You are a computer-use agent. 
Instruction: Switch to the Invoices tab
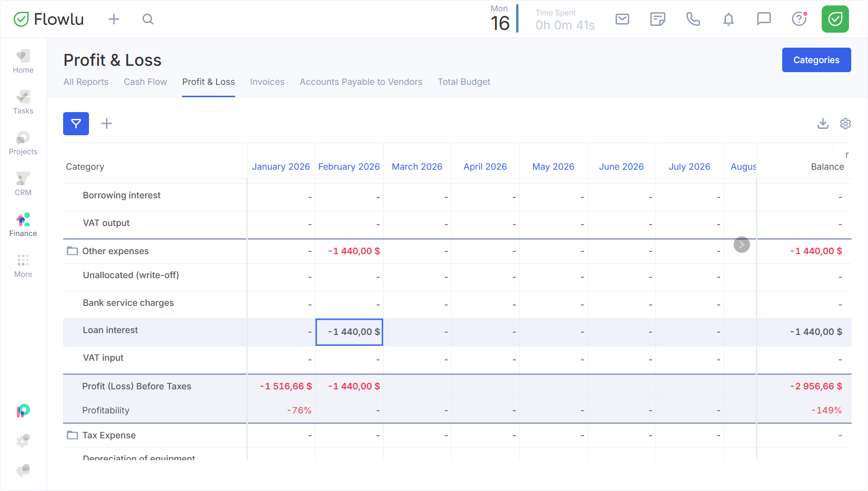(x=267, y=82)
